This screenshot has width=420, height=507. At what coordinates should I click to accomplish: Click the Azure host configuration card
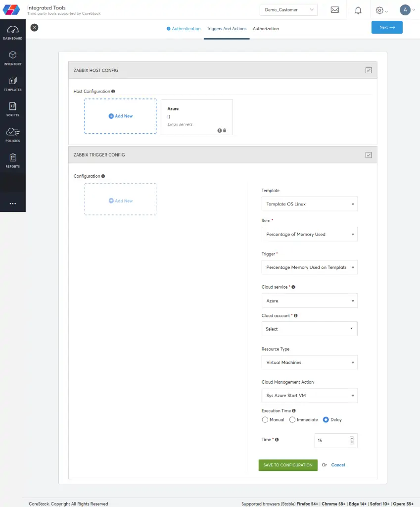click(x=197, y=117)
